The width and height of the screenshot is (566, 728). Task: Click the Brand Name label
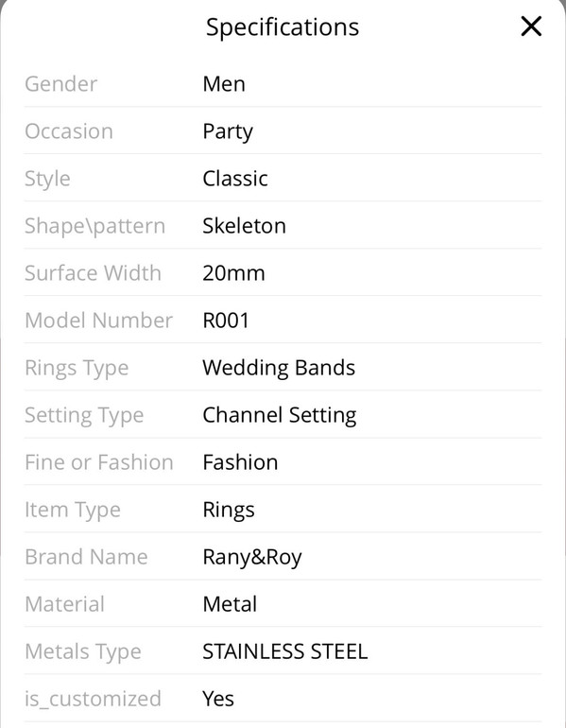(86, 557)
